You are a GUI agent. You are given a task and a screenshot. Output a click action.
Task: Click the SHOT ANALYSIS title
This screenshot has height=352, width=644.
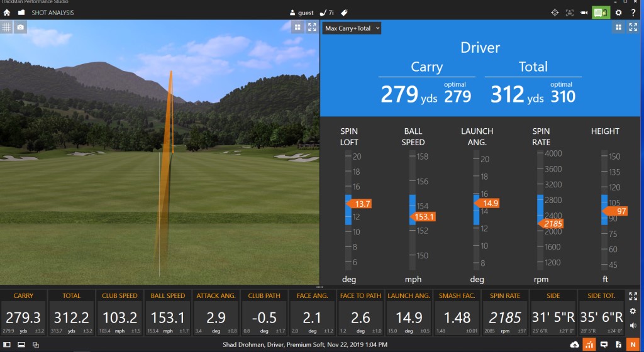53,13
